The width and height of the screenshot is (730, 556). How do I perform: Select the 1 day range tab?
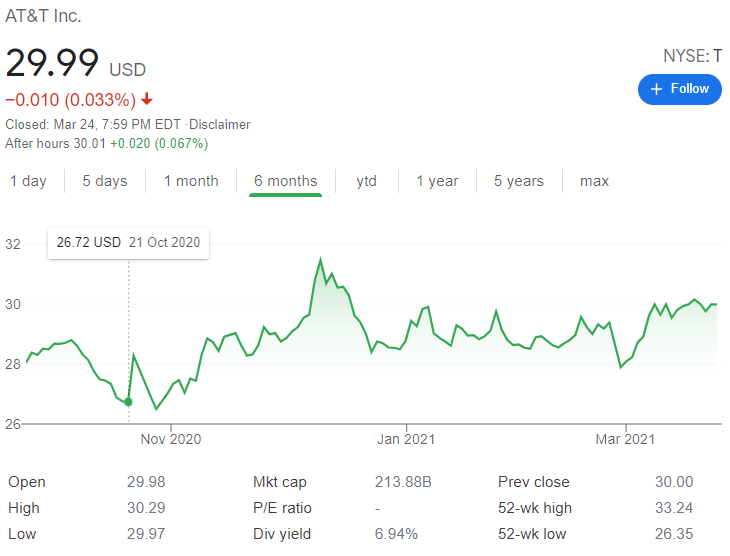pyautogui.click(x=28, y=181)
